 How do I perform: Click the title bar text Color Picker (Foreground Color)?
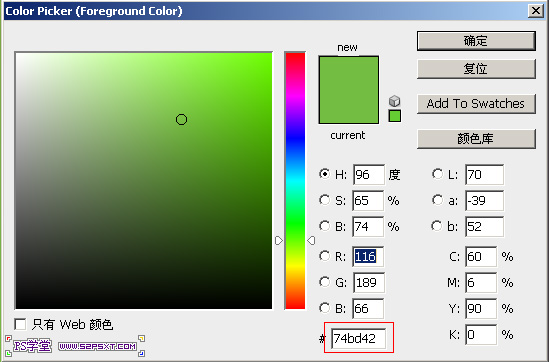point(94,11)
